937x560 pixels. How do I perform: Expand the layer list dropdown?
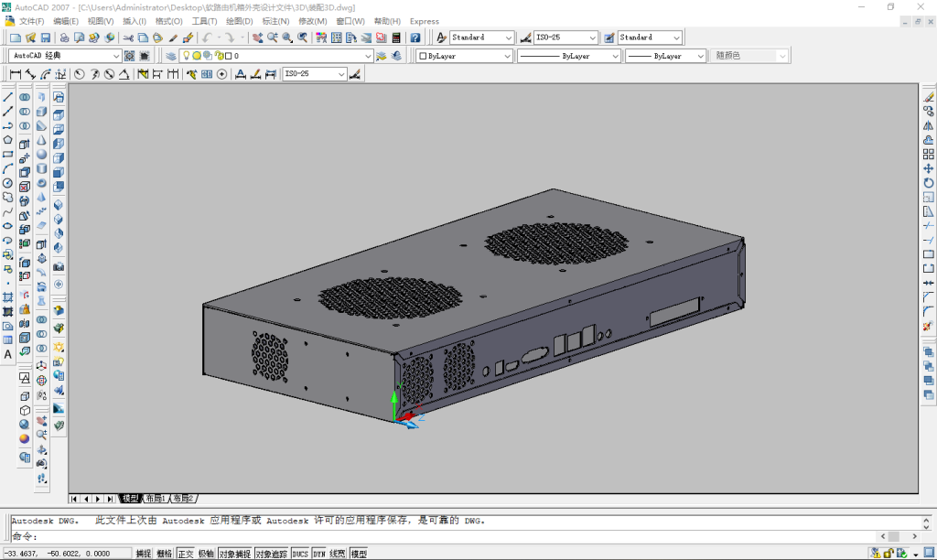[367, 56]
